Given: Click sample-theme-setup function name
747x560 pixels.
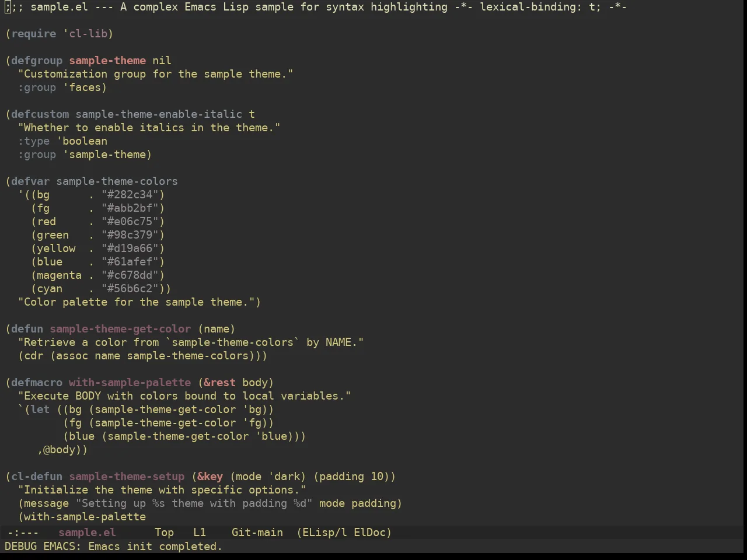Looking at the screenshot, I should coord(127,477).
